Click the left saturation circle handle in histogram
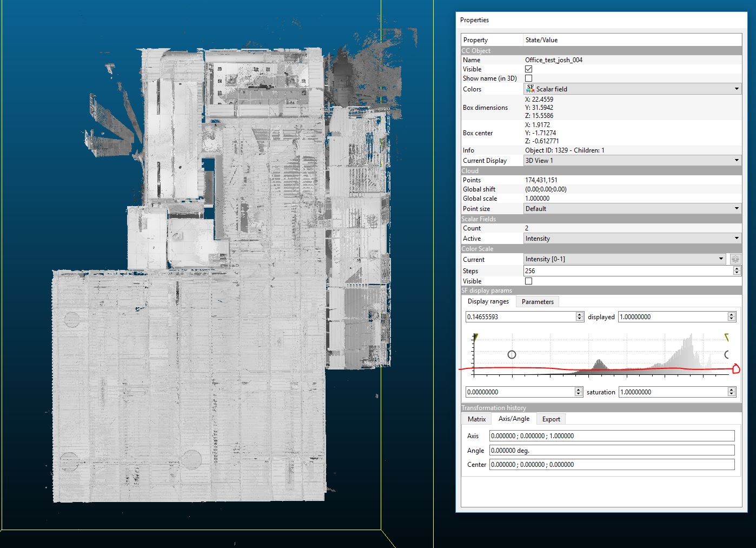756x548 pixels. pyautogui.click(x=512, y=355)
